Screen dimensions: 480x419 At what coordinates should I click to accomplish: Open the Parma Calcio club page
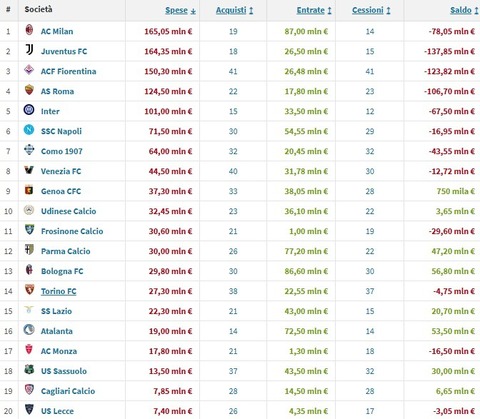[x=66, y=251]
